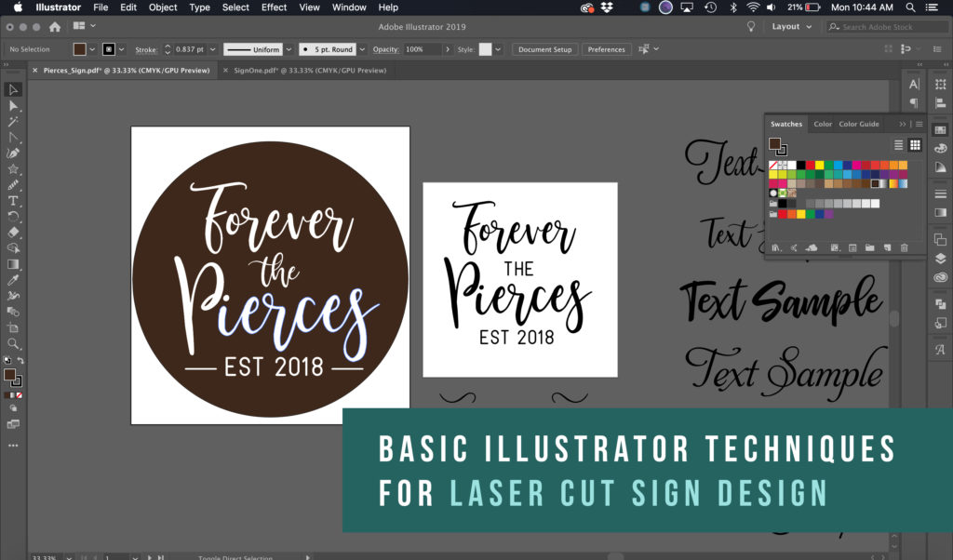953x560 pixels.
Task: Toggle the drawing mode button
Action: pos(13,408)
